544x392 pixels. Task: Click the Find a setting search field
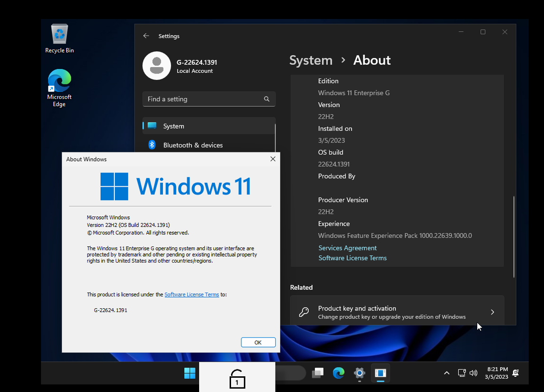[209, 99]
